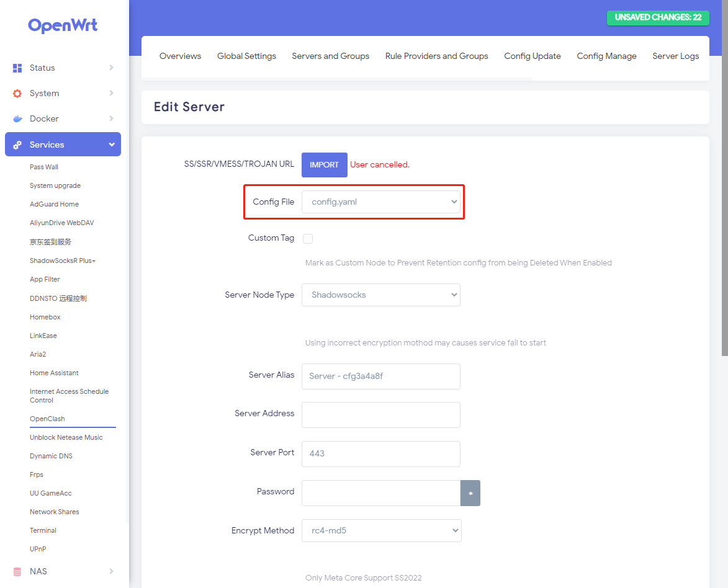
Task: Focus the Server Address input field
Action: click(380, 415)
